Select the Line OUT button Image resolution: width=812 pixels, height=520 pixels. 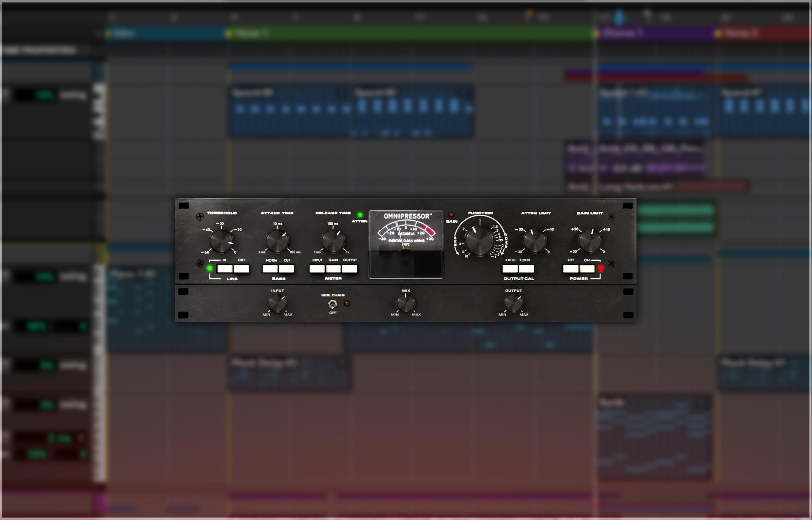(241, 269)
